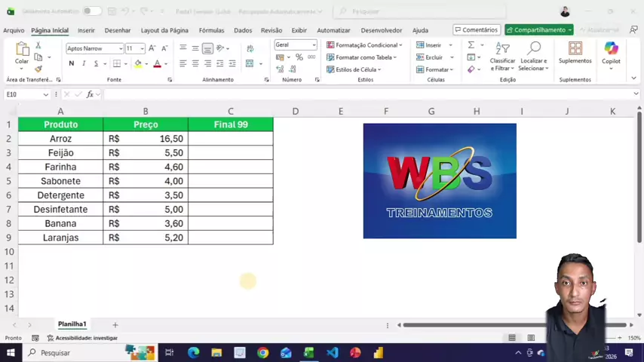This screenshot has width=644, height=362.
Task: Open Classificar e Filtrar
Action: pyautogui.click(x=502, y=57)
